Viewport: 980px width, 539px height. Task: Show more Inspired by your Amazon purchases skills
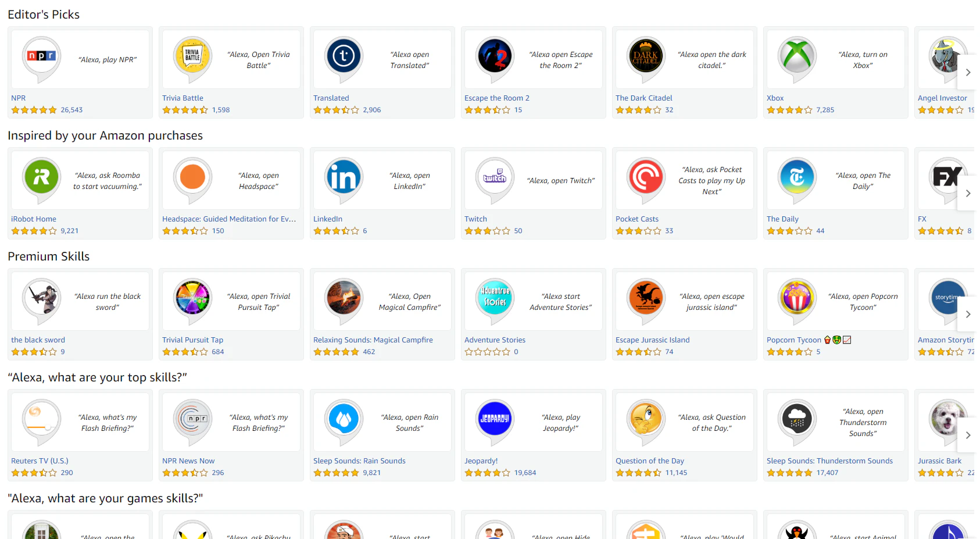click(x=967, y=193)
